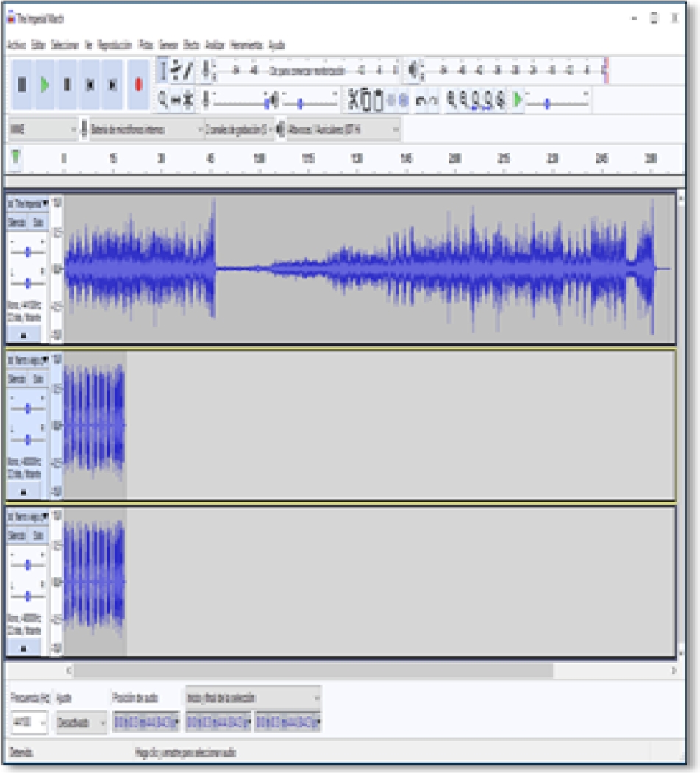Collapse the first track with bottom button
The image size is (700, 773).
(25, 335)
